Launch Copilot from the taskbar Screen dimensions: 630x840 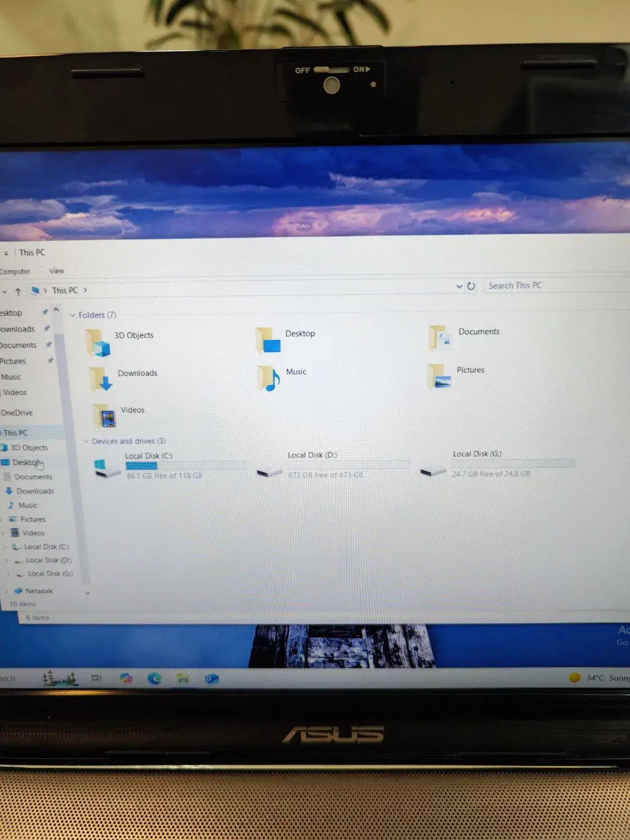126,678
